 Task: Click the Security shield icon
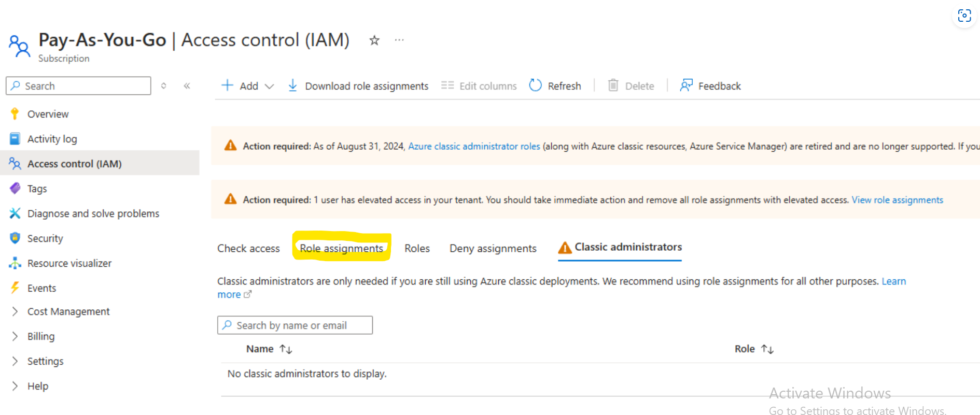pyautogui.click(x=15, y=238)
